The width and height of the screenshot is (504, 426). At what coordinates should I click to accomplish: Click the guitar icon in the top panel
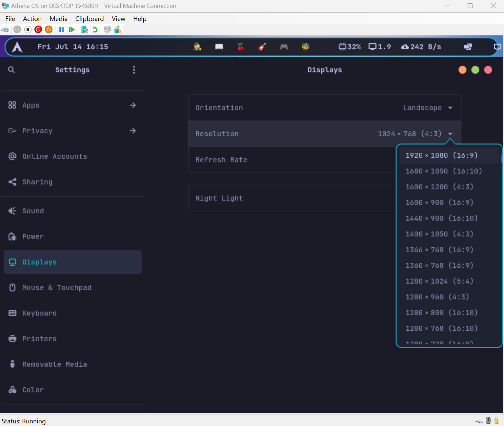pyautogui.click(x=262, y=47)
